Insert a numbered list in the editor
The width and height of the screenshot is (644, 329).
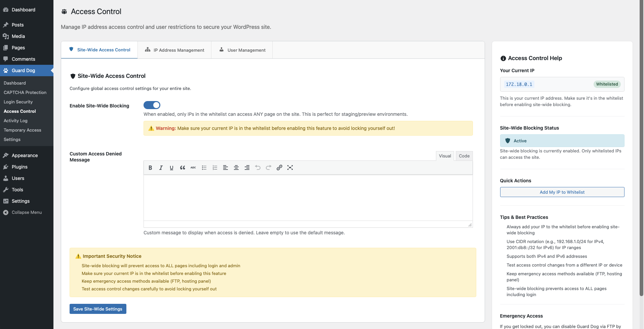point(215,168)
